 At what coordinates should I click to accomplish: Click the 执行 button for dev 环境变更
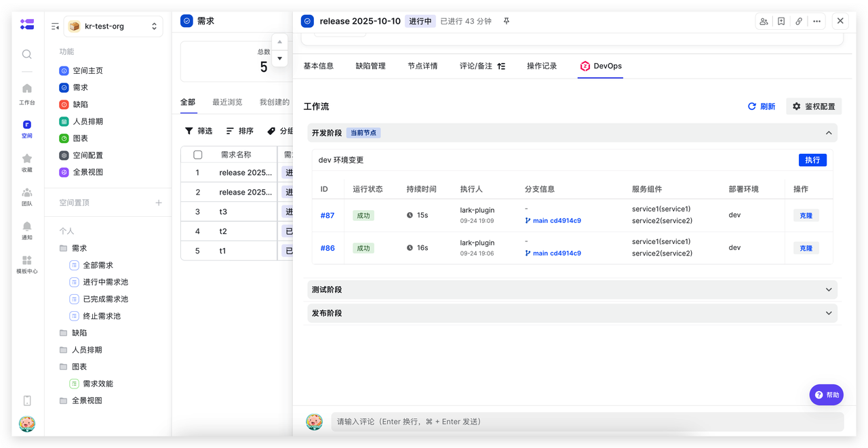click(x=812, y=159)
